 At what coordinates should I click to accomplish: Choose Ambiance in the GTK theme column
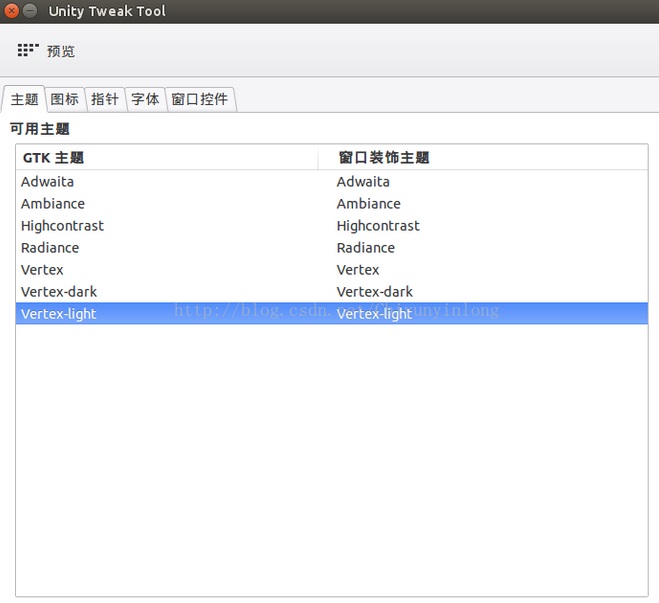click(53, 204)
